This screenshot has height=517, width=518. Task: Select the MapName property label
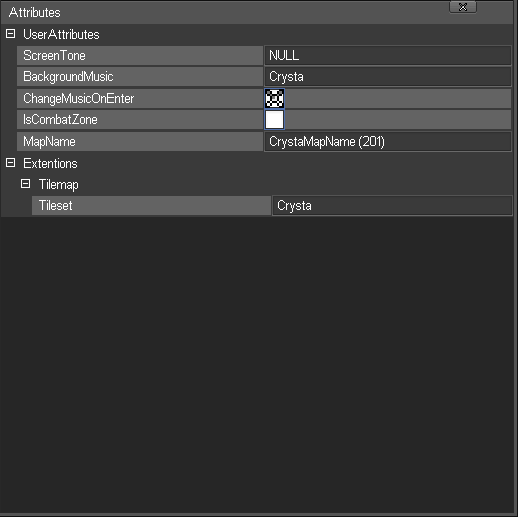tap(140, 142)
